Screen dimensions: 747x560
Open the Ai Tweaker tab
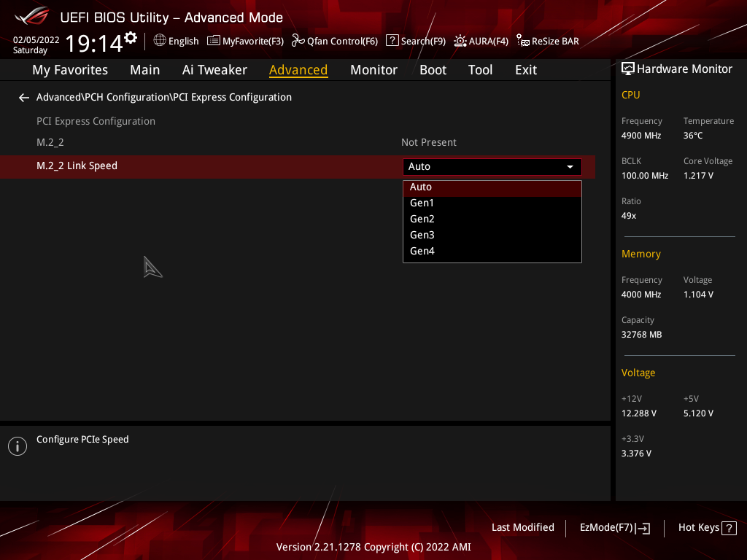click(214, 70)
